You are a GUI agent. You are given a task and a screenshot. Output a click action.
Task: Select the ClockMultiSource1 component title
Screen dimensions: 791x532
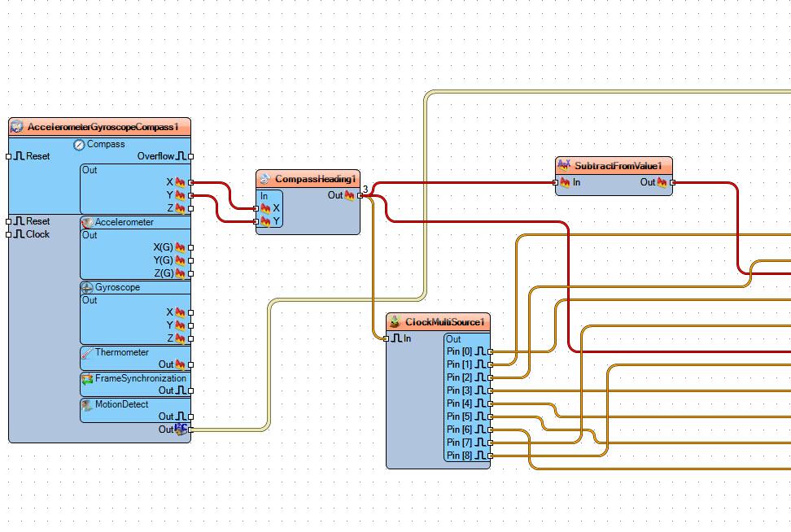(445, 322)
